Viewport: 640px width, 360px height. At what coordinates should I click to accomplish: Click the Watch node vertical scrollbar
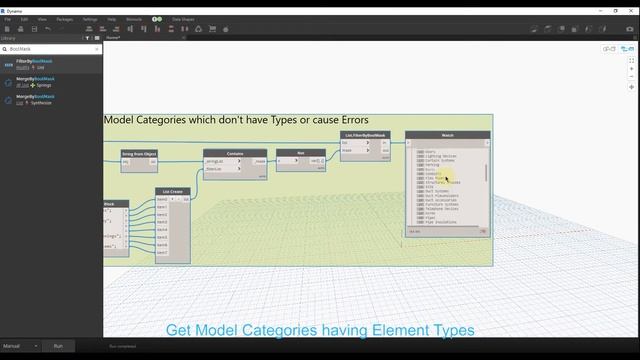pos(486,173)
